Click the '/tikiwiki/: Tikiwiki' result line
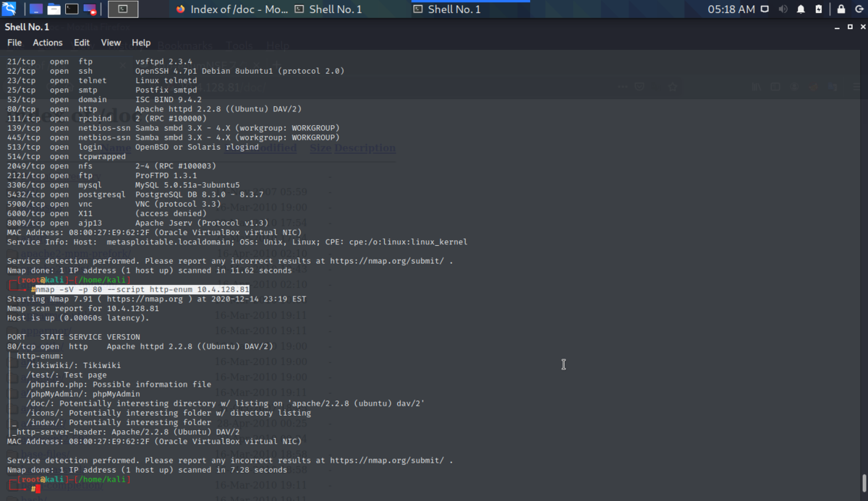The width and height of the screenshot is (868, 501). [73, 365]
